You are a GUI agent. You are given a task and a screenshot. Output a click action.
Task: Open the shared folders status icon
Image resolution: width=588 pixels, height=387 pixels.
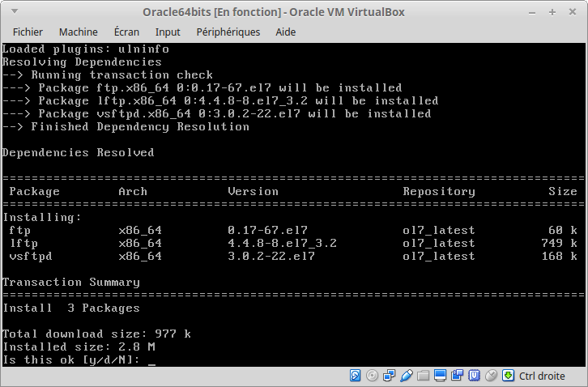point(423,376)
